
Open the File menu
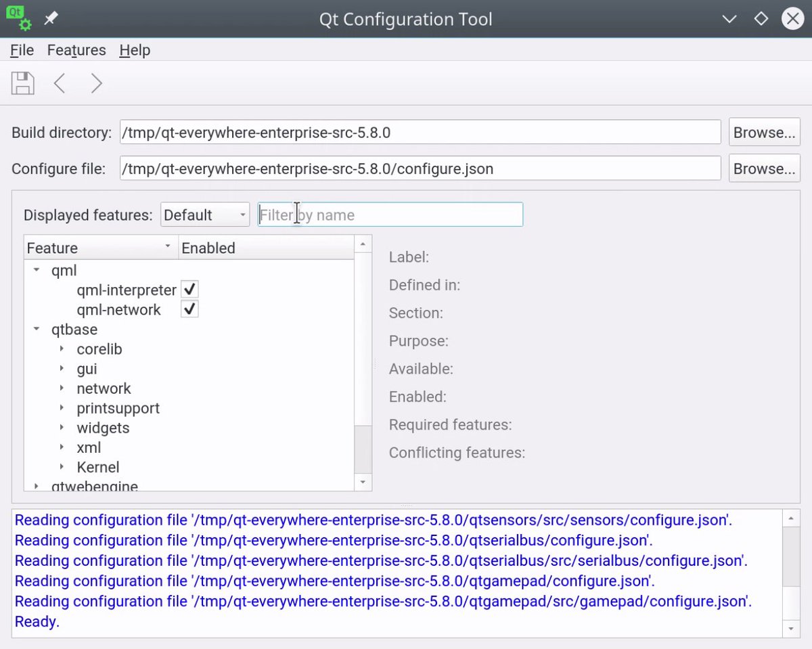coord(22,50)
